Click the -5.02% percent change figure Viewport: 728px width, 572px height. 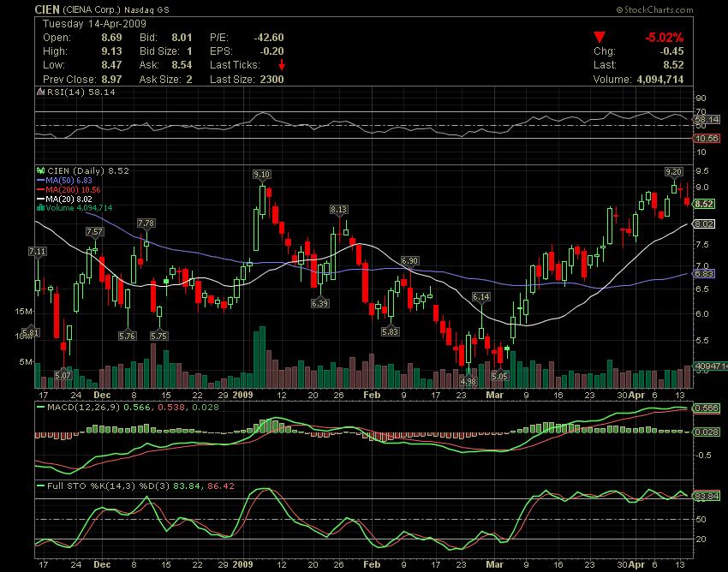point(664,38)
